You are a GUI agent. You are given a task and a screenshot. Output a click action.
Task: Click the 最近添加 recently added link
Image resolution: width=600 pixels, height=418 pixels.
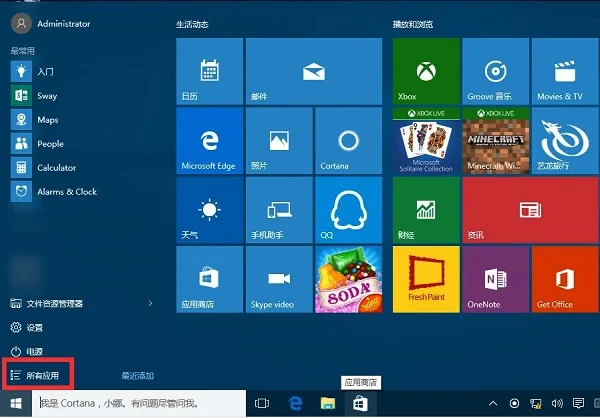(138, 376)
